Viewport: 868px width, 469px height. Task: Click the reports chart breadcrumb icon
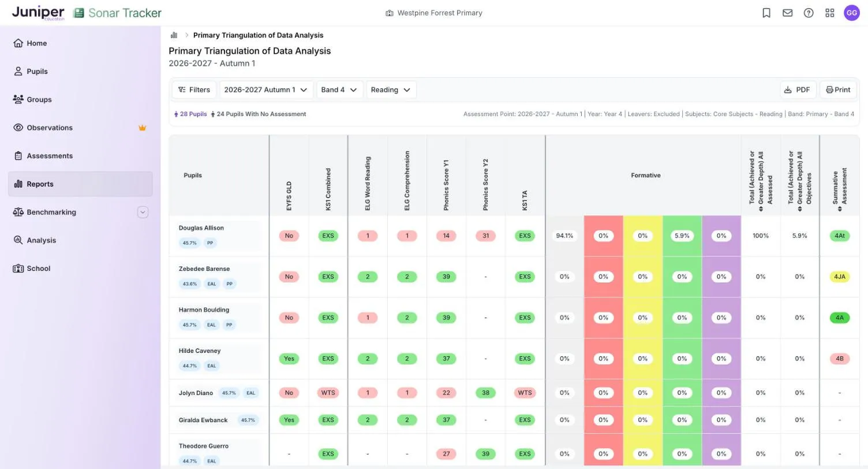(x=174, y=35)
